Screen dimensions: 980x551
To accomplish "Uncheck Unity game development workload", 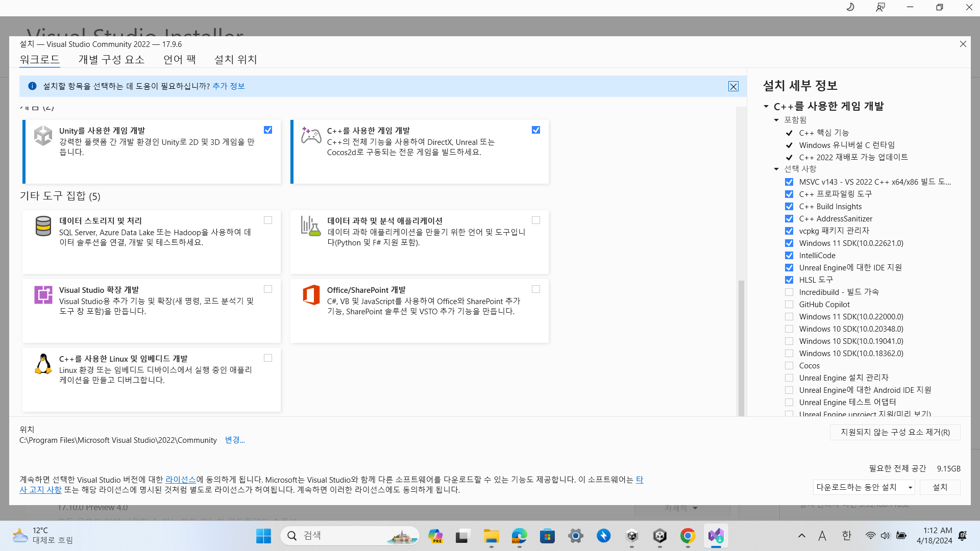I will tap(268, 130).
